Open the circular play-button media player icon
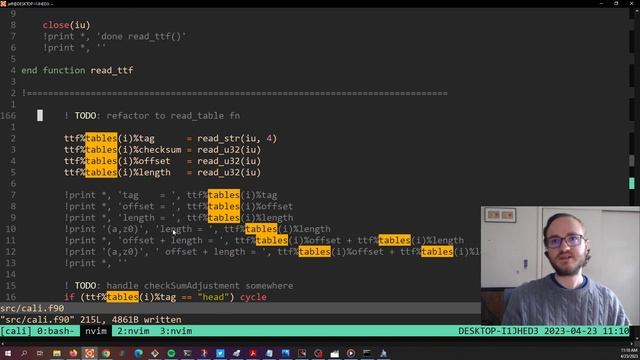 (351, 353)
